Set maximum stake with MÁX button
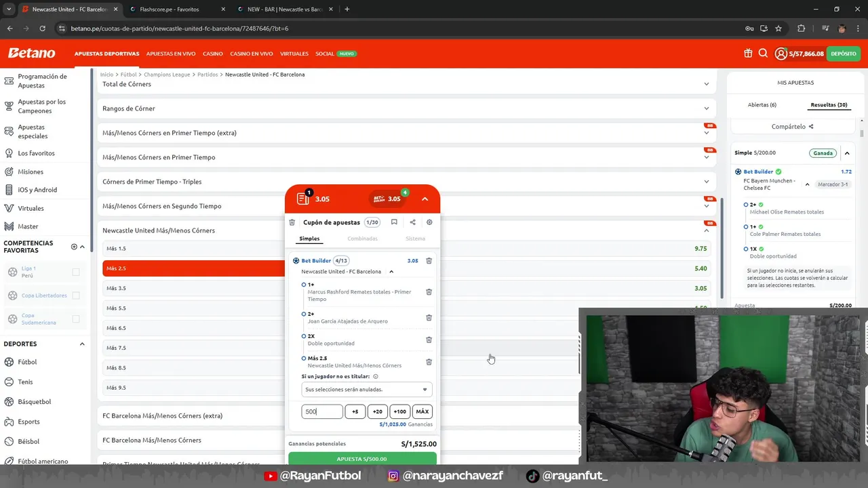The image size is (868, 488). (422, 411)
